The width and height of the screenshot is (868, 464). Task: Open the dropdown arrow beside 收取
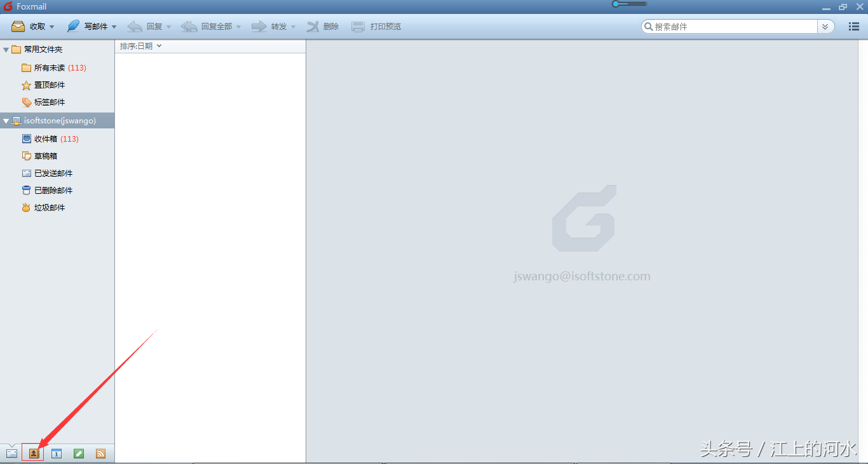coord(52,27)
